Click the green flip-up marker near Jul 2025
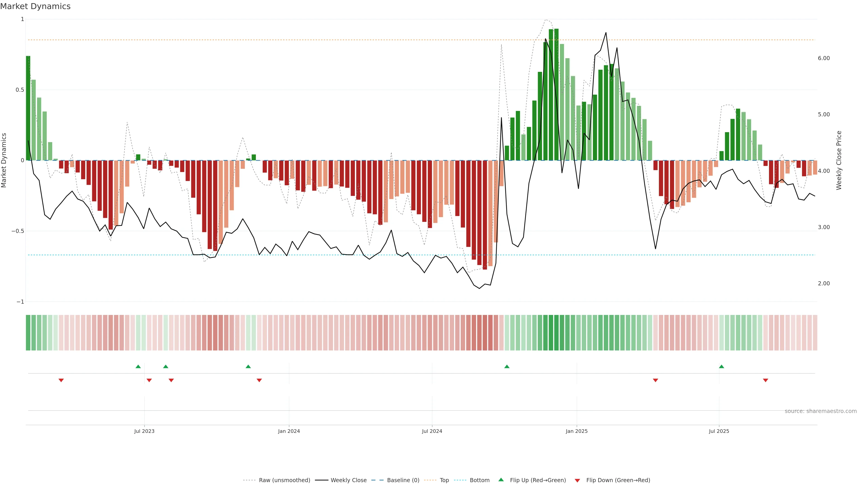This screenshot has height=488, width=868. [722, 366]
